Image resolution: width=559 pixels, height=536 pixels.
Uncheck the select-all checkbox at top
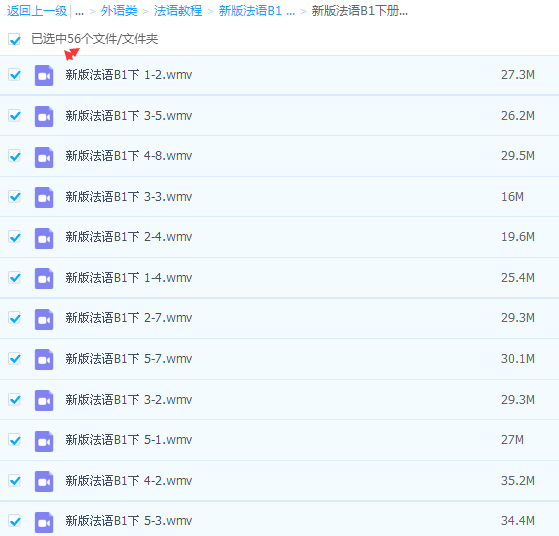point(14,39)
